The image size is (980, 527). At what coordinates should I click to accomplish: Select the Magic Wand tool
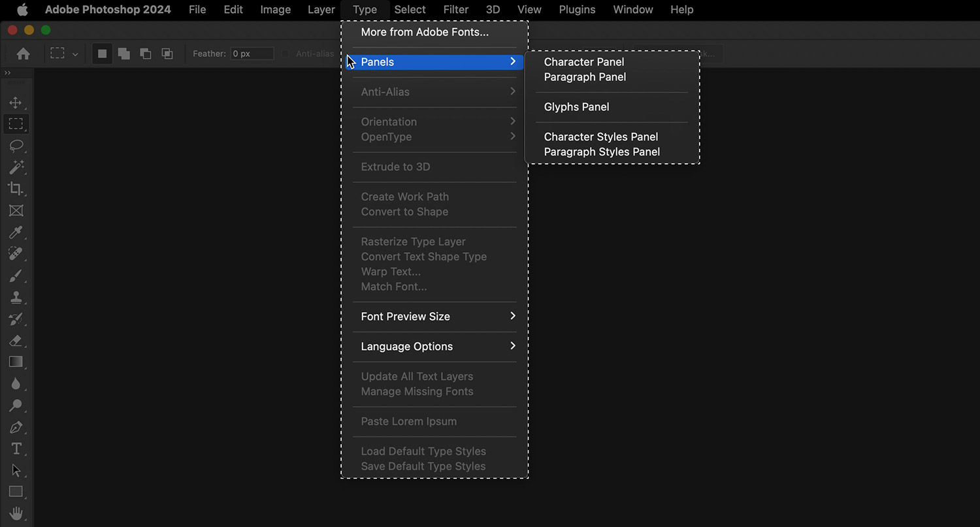coord(16,167)
